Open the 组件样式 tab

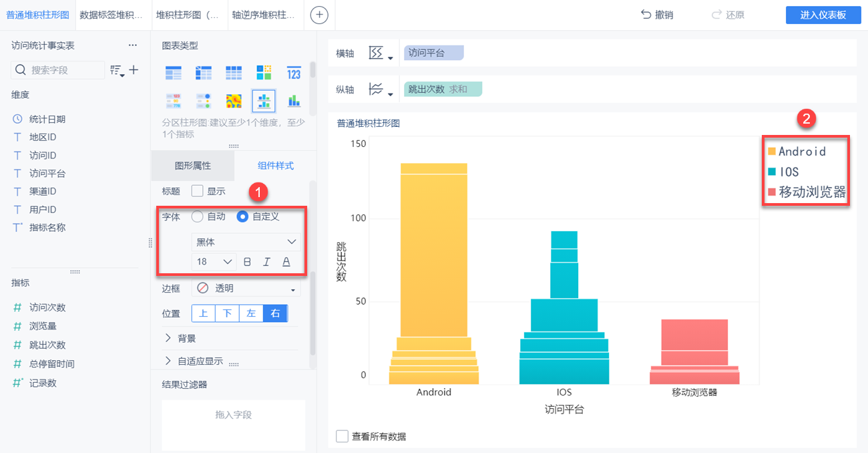click(x=276, y=166)
